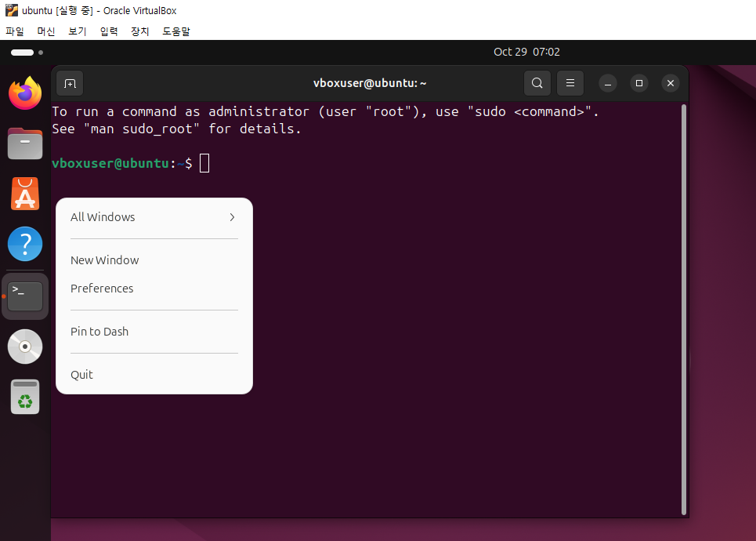The height and width of the screenshot is (541, 756).
Task: Maximize the terminal window
Action: [x=639, y=83]
